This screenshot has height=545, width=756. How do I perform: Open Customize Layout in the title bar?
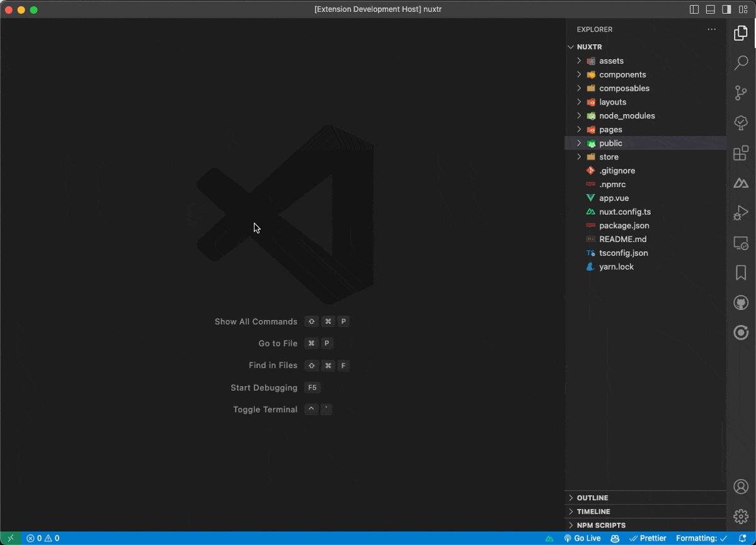(742, 9)
